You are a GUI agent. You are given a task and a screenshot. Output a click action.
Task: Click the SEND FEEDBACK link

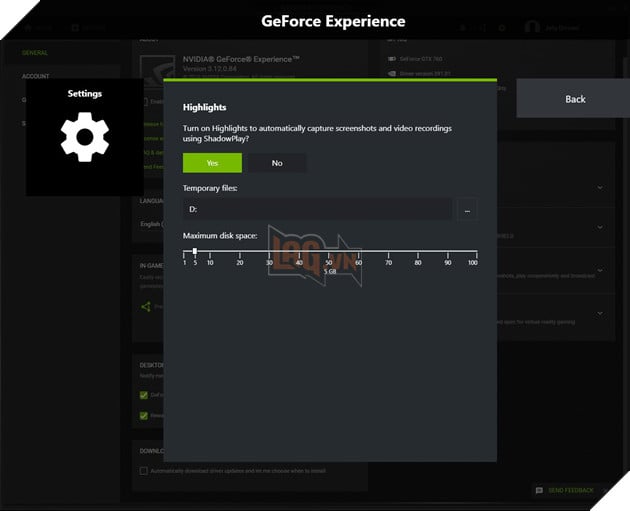571,491
